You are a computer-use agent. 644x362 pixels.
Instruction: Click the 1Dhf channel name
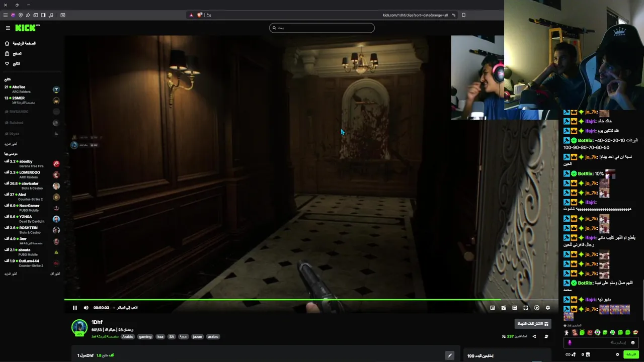pos(97,322)
